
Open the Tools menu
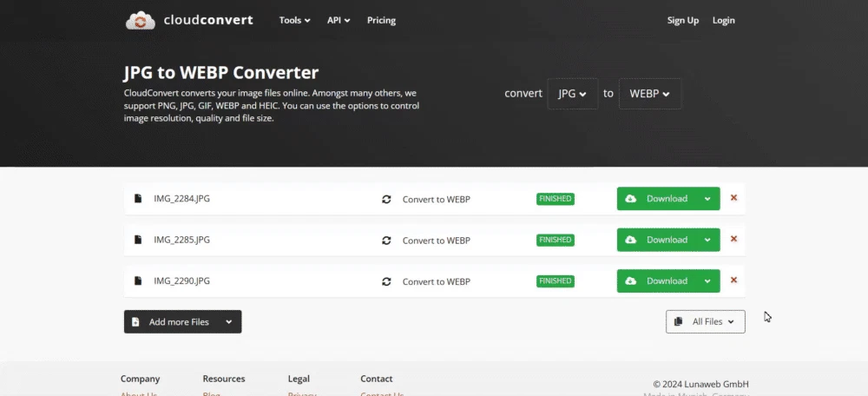click(x=294, y=21)
